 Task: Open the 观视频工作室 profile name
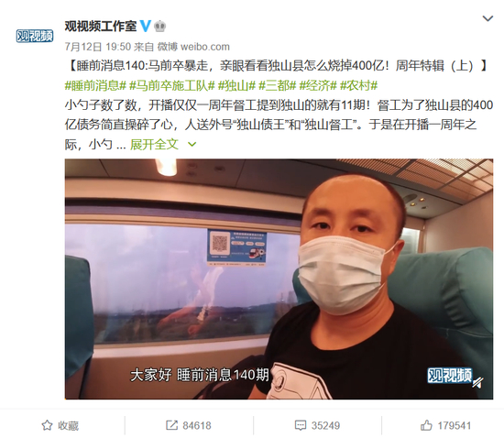click(101, 26)
